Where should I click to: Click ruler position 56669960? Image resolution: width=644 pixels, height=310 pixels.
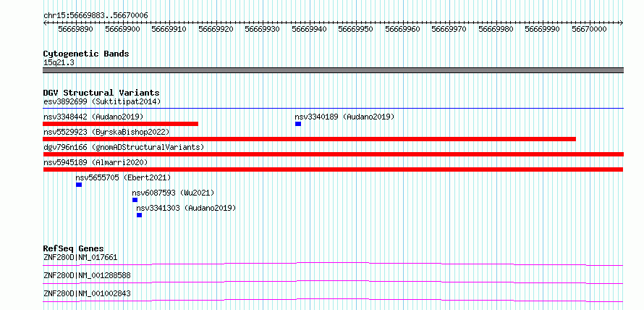point(402,29)
